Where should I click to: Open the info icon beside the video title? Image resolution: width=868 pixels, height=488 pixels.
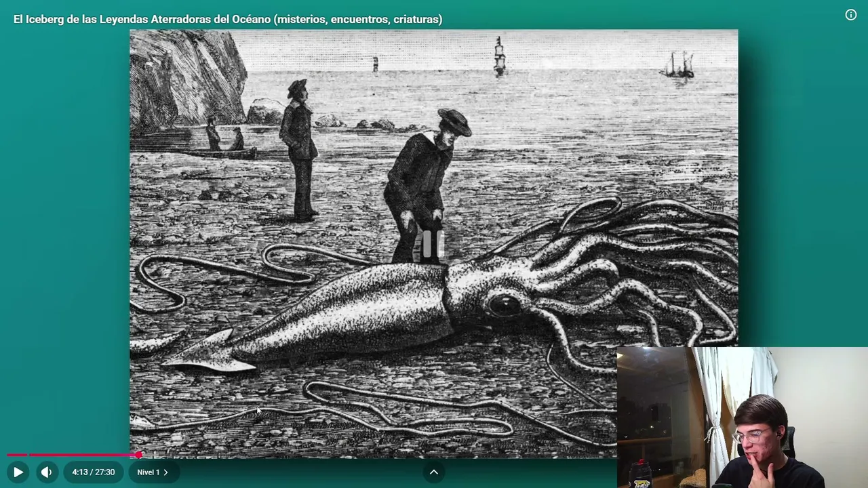coord(851,15)
